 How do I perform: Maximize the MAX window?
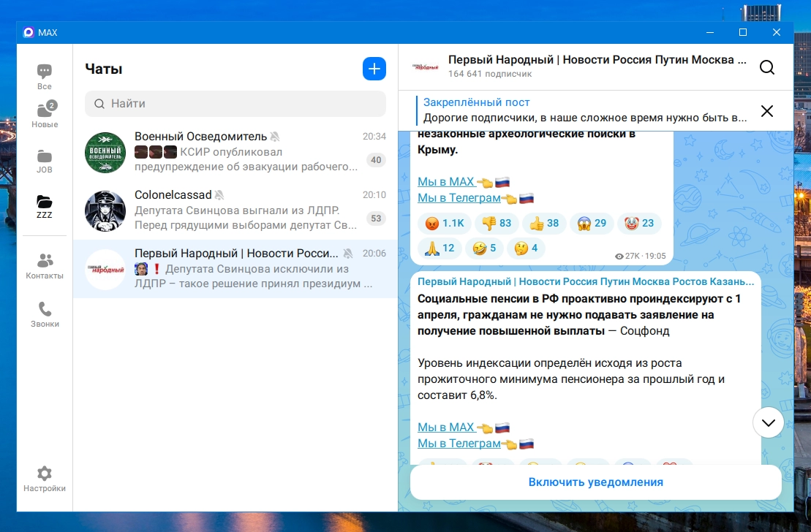[743, 33]
